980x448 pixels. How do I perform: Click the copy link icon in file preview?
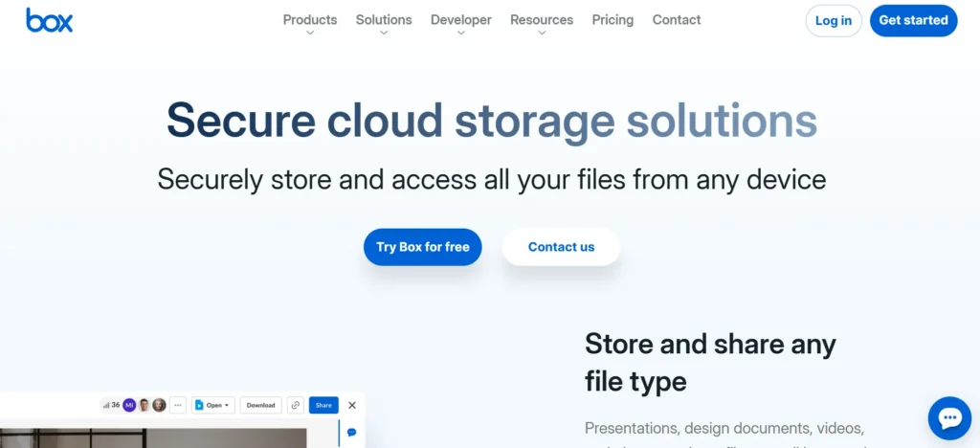tap(296, 405)
